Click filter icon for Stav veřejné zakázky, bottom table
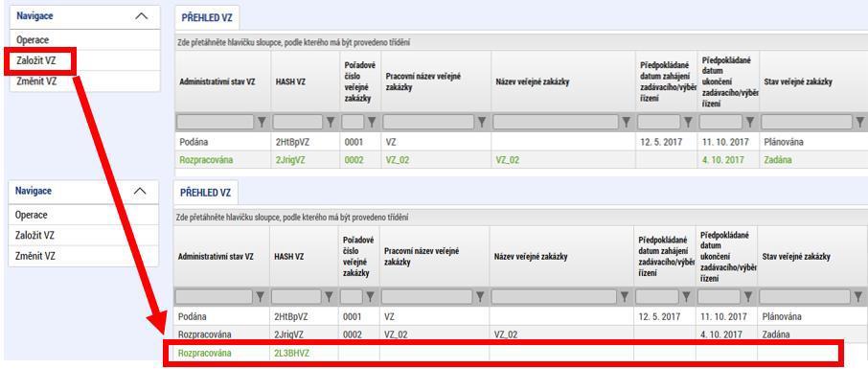Image resolution: width=868 pixels, height=369 pixels. (x=858, y=297)
